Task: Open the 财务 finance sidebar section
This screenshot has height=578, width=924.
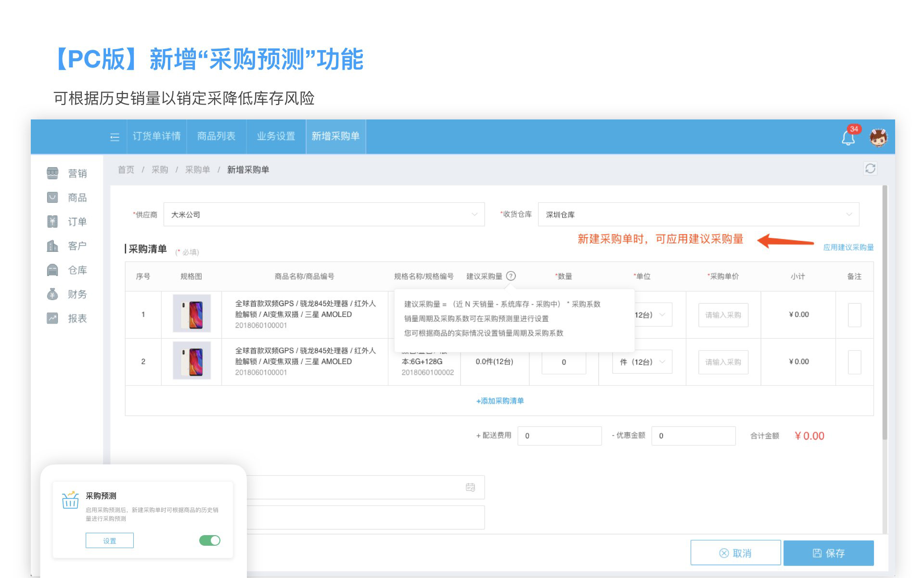Action: coord(68,294)
